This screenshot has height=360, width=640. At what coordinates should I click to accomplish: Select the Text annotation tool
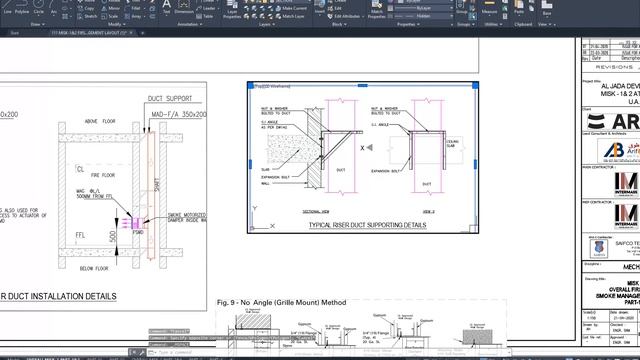point(167,7)
